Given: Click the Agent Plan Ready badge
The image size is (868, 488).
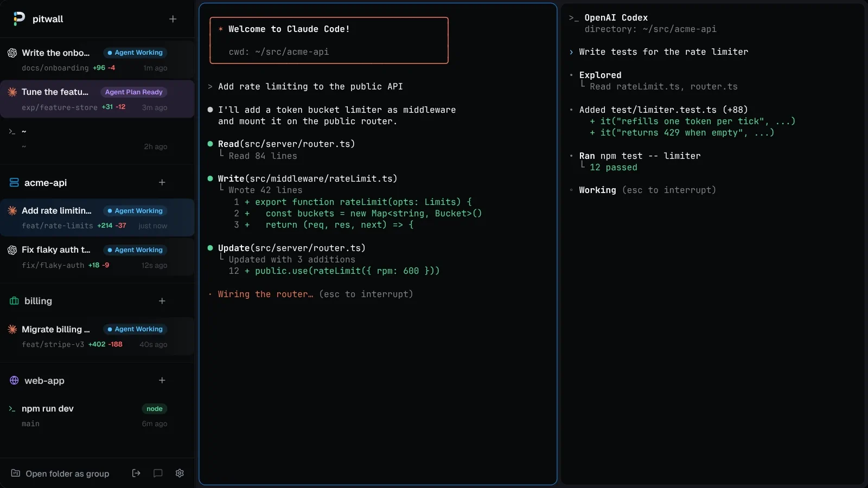Looking at the screenshot, I should [x=133, y=92].
